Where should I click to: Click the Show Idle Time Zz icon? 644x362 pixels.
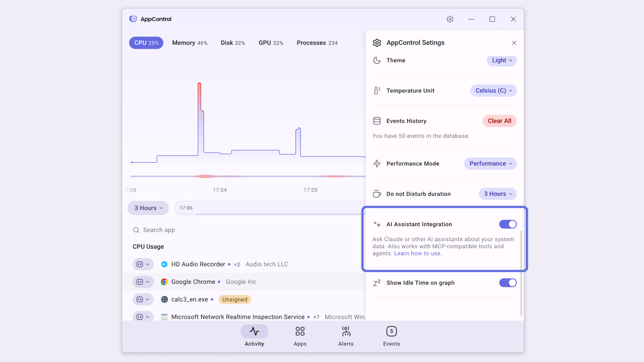click(x=377, y=283)
